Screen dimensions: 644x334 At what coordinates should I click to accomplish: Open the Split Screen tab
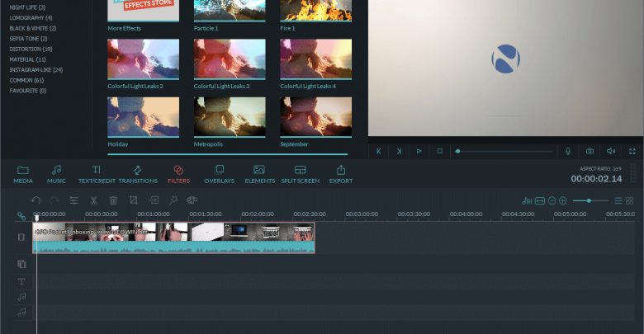coord(301,174)
